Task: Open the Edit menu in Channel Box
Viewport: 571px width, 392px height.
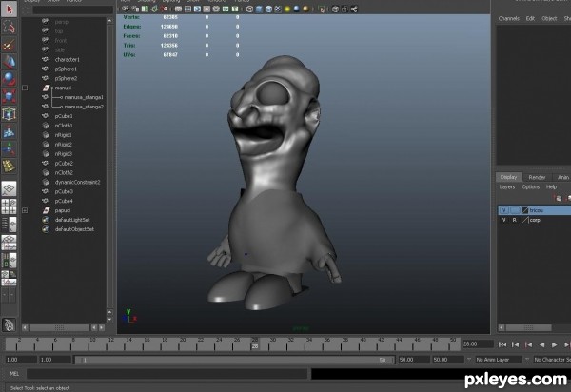Action: pos(530,19)
